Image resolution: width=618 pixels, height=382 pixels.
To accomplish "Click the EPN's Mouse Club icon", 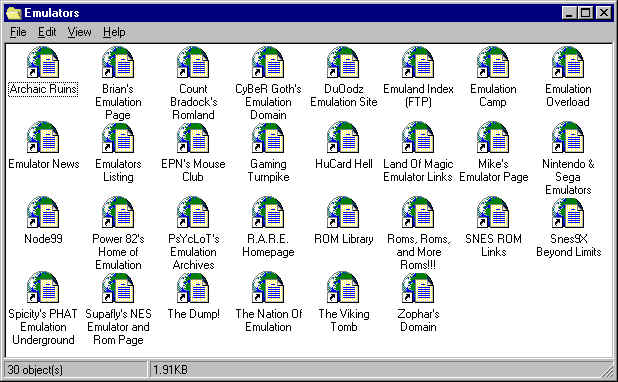I will click(x=193, y=137).
